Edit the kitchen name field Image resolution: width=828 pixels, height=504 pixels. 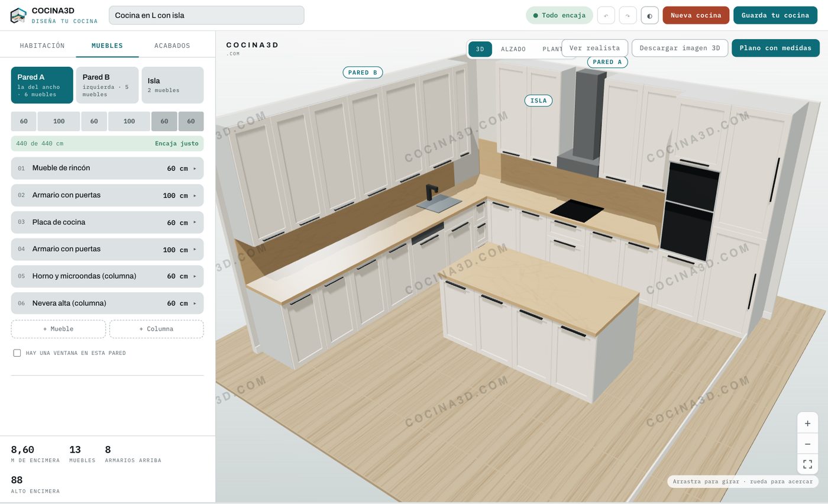coord(206,15)
